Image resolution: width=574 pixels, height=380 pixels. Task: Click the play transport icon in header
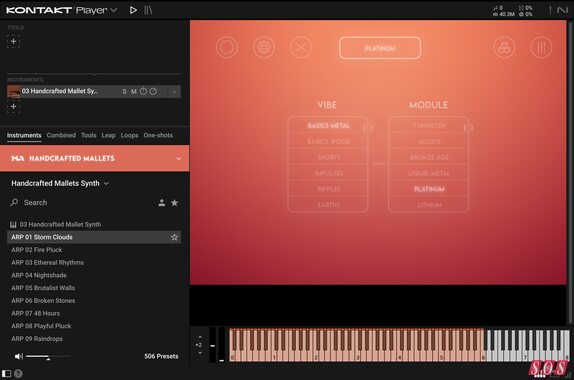pyautogui.click(x=133, y=10)
